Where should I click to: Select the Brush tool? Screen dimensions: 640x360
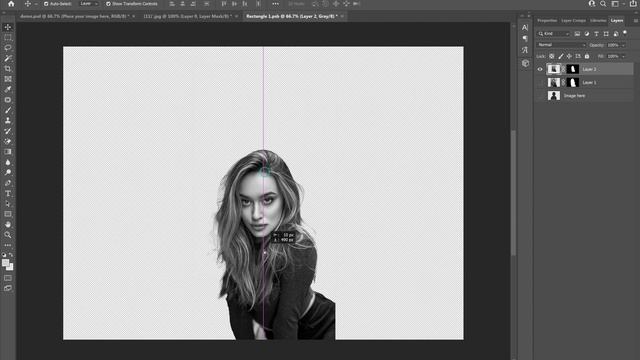8,110
